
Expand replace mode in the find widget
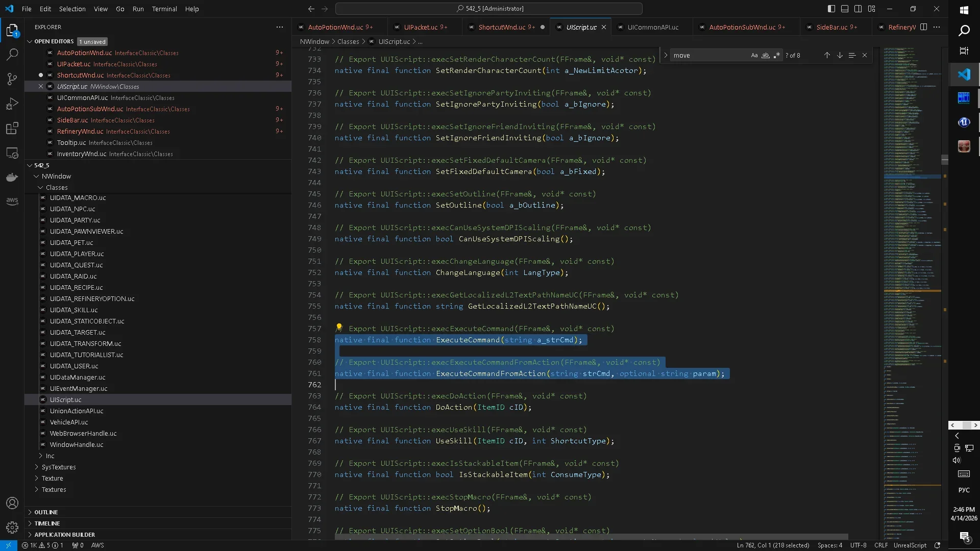pos(666,55)
